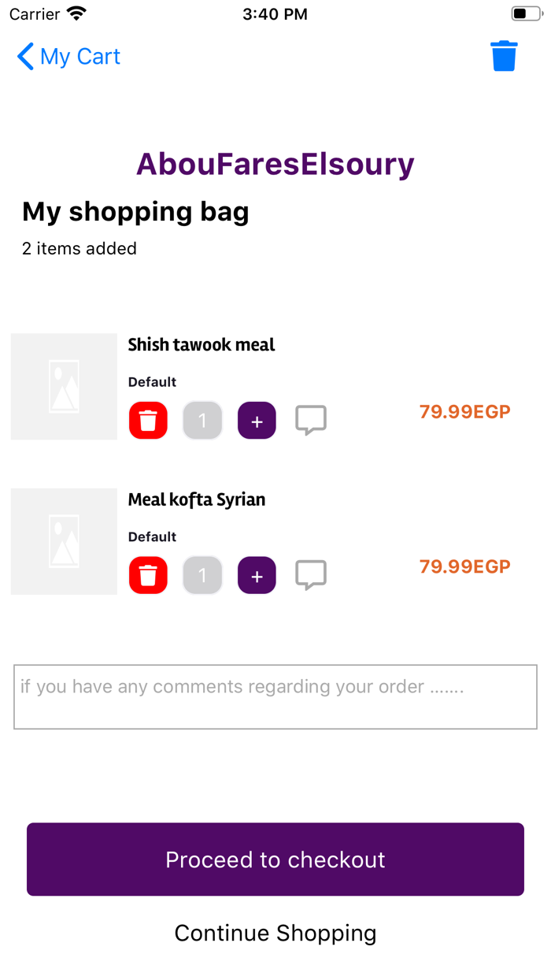The width and height of the screenshot is (551, 980).
Task: Tap quantity box of Meal kofta Syrian
Action: pos(202,576)
